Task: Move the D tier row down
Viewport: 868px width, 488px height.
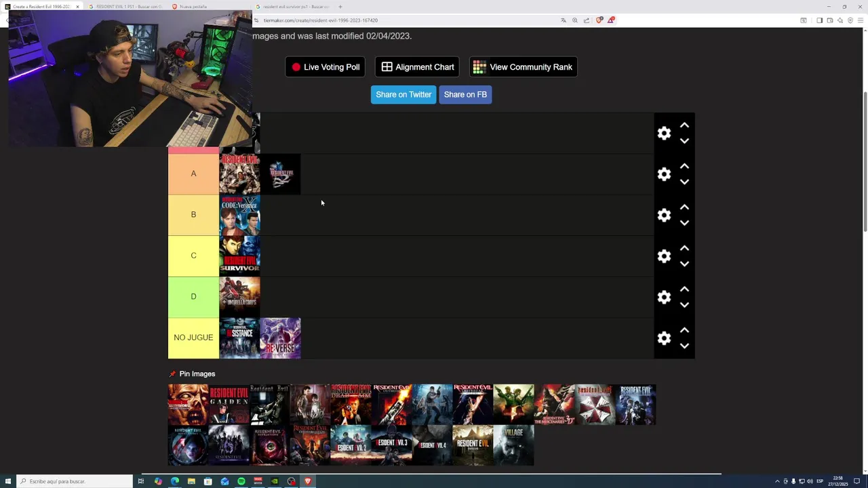Action: coord(684,305)
